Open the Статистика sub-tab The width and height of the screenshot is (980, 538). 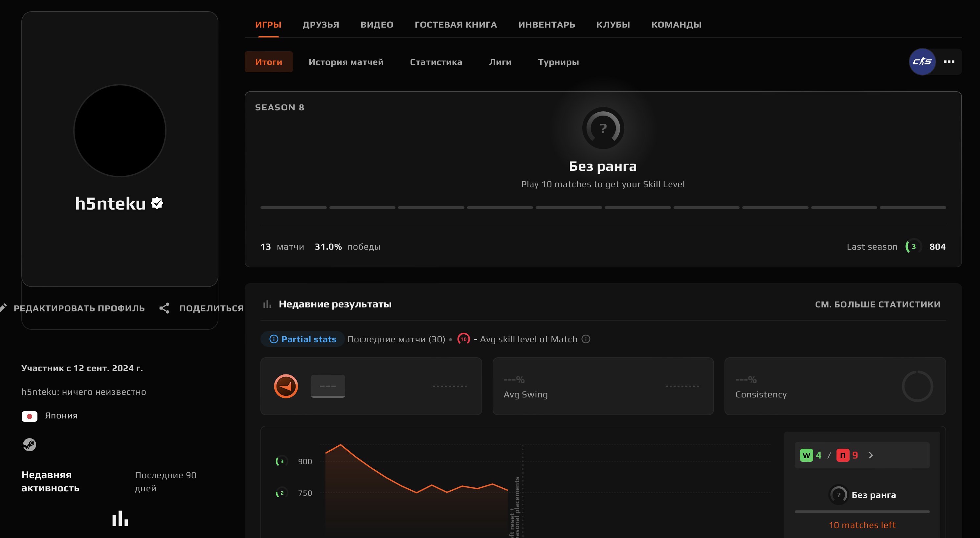tap(436, 62)
